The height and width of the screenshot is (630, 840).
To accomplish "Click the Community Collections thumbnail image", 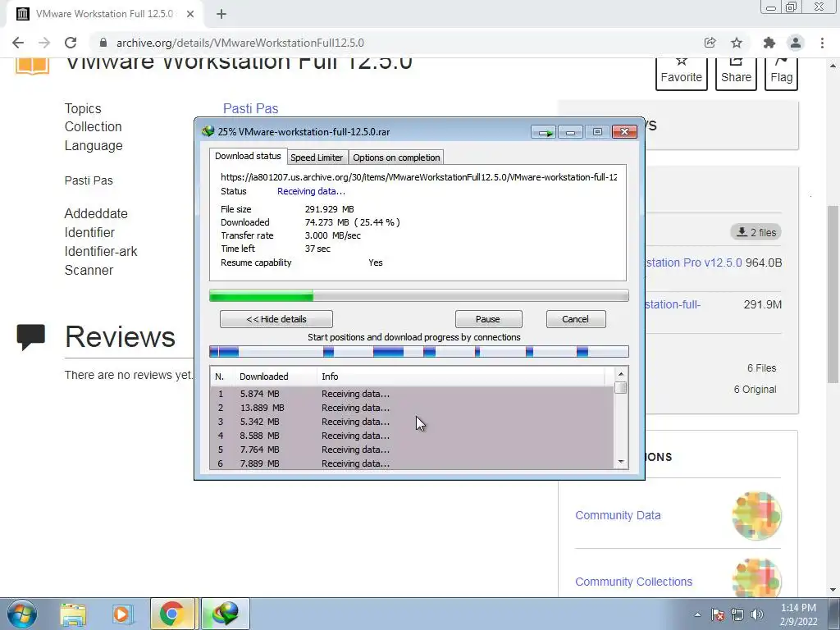I will click(757, 577).
